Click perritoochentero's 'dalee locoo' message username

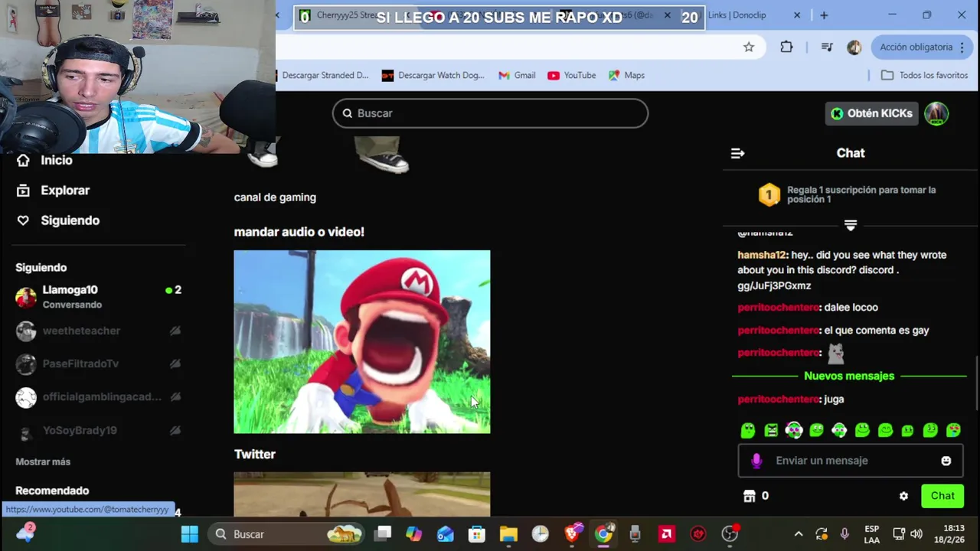(779, 308)
